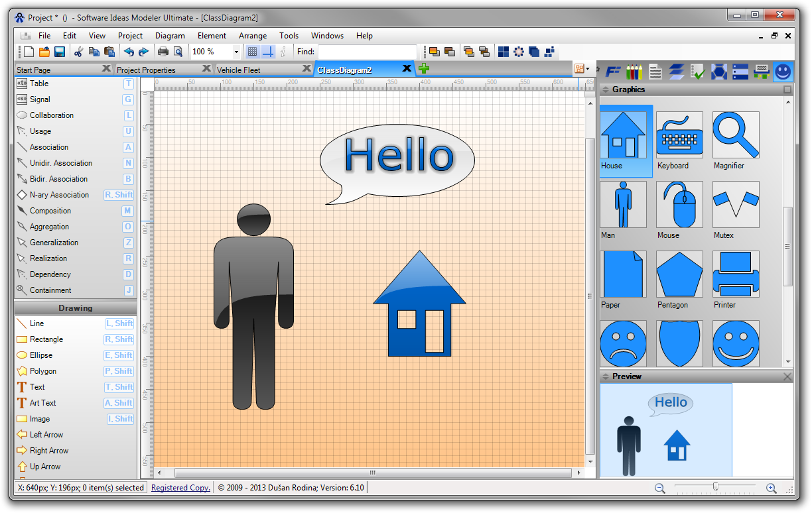This screenshot has height=513, width=812.
Task: Open the layers panel icon
Action: tap(677, 71)
